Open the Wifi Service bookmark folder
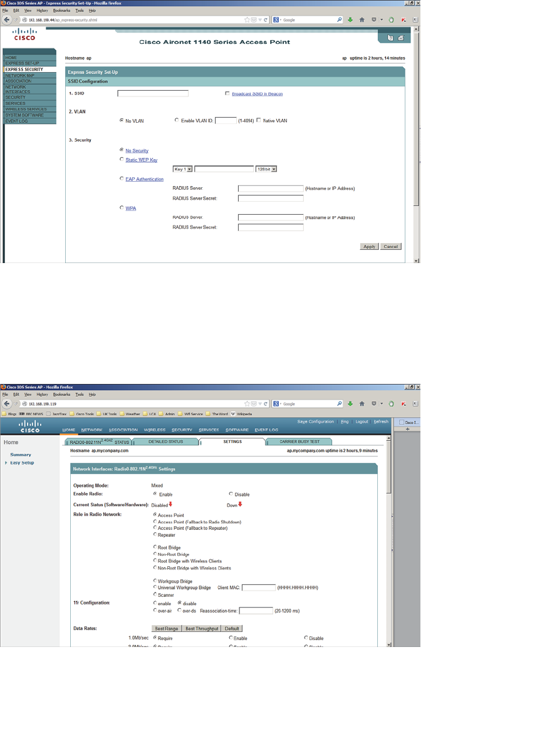 click(190, 414)
